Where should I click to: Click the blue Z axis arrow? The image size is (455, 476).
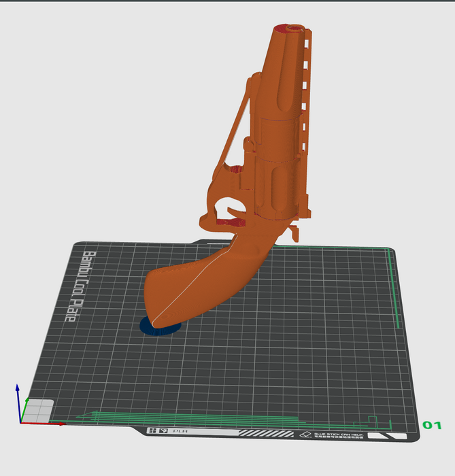point(18,394)
